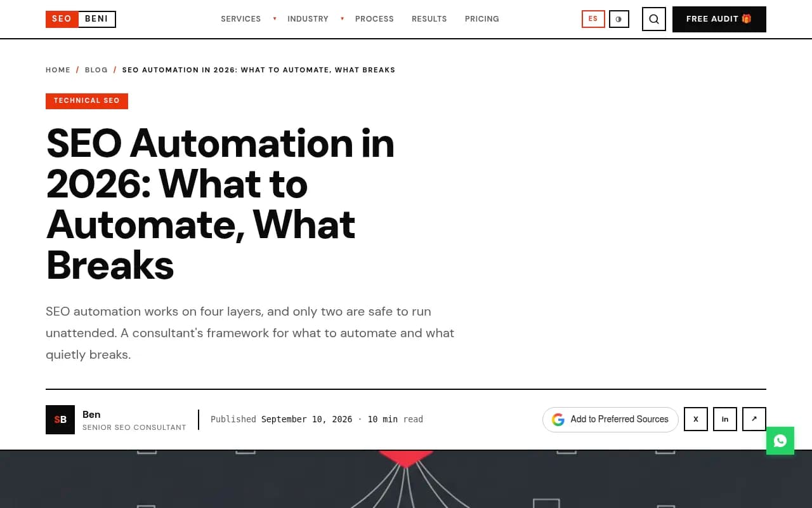Click the article title heading
The width and height of the screenshot is (812, 508).
tap(221, 204)
